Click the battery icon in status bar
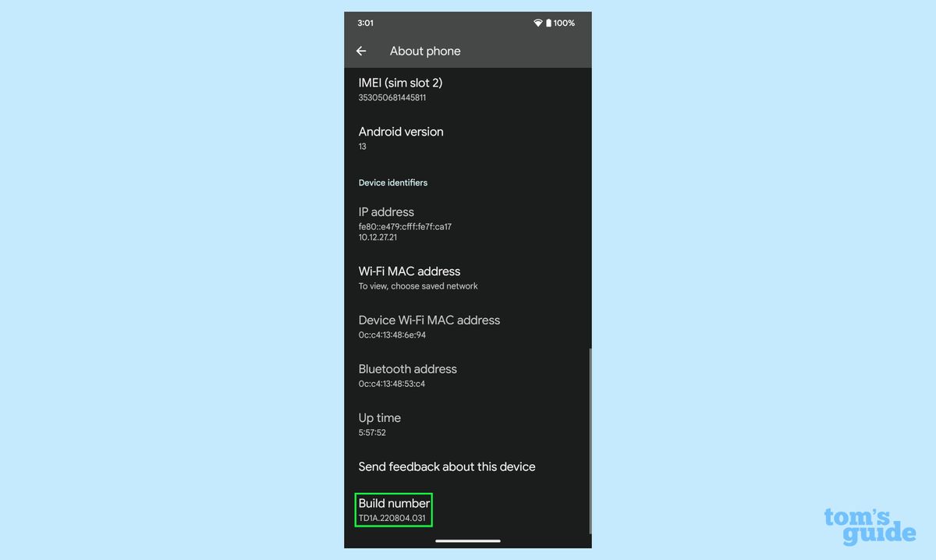 (547, 23)
